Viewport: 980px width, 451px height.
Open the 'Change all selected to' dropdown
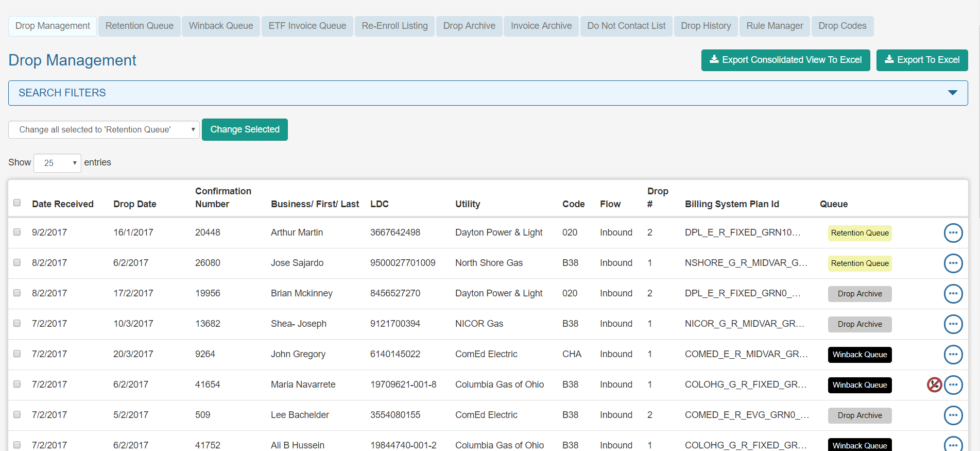[104, 130]
